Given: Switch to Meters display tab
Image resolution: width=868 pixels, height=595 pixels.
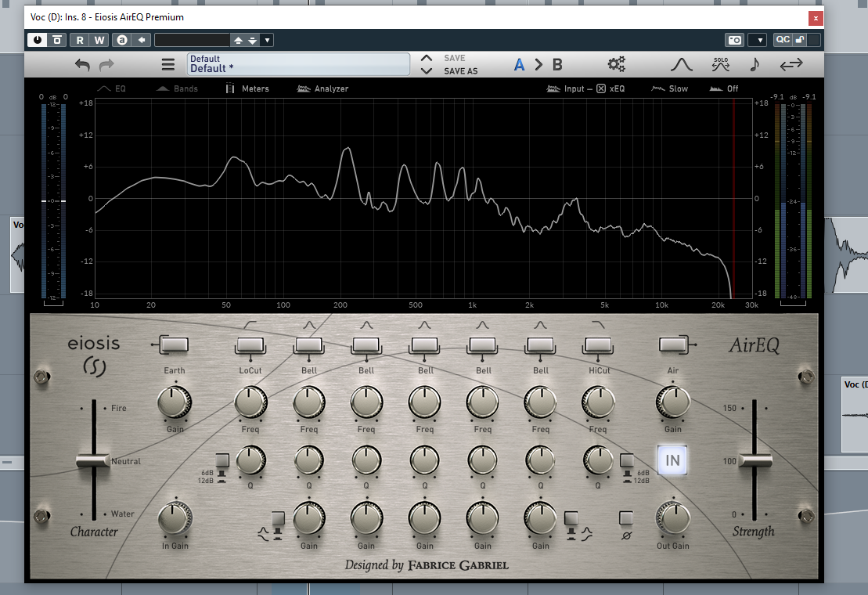Looking at the screenshot, I should [247, 88].
